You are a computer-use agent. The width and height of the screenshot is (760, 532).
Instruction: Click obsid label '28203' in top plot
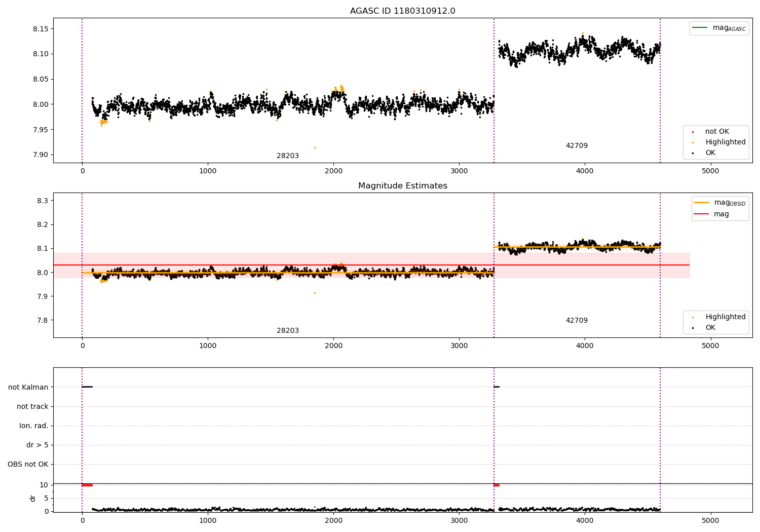(288, 156)
